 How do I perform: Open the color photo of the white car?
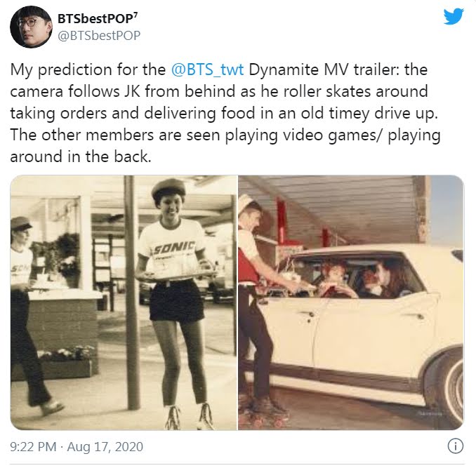coord(351,302)
